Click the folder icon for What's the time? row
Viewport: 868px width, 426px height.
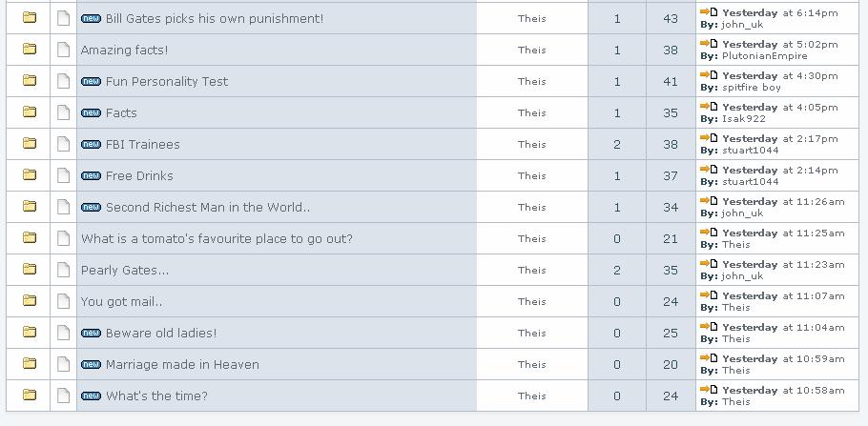[x=30, y=396]
